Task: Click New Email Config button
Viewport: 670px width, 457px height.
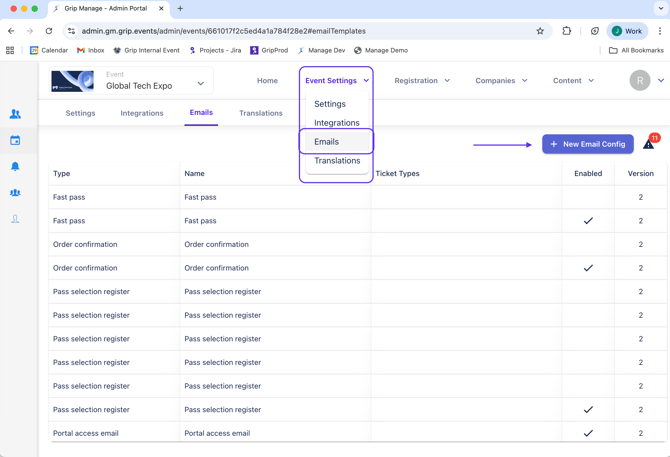Action: click(588, 144)
